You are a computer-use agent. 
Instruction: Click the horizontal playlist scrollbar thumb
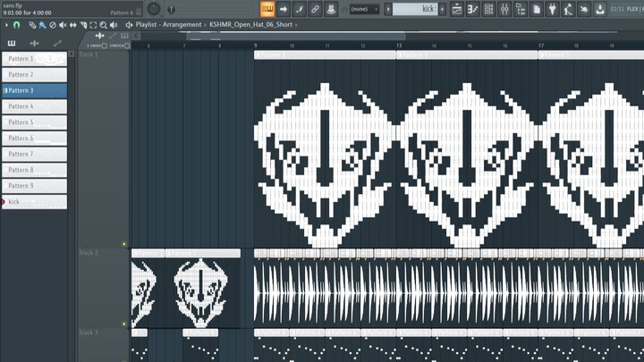click(x=296, y=36)
